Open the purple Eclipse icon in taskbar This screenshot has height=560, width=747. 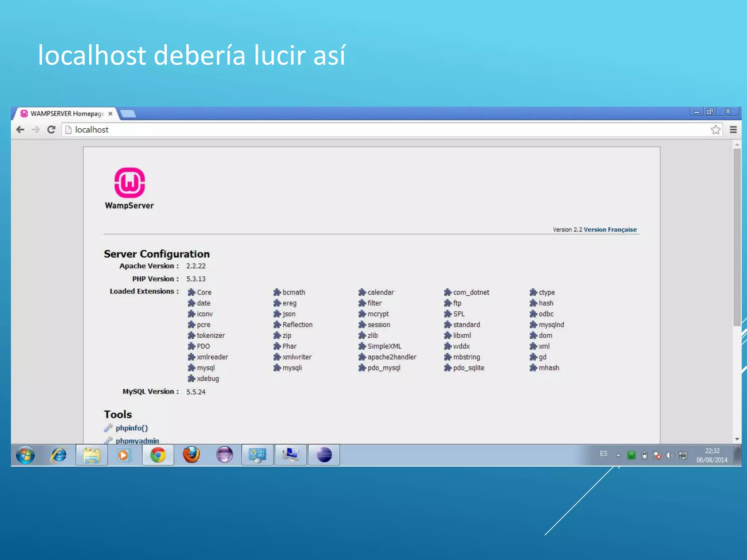224,455
